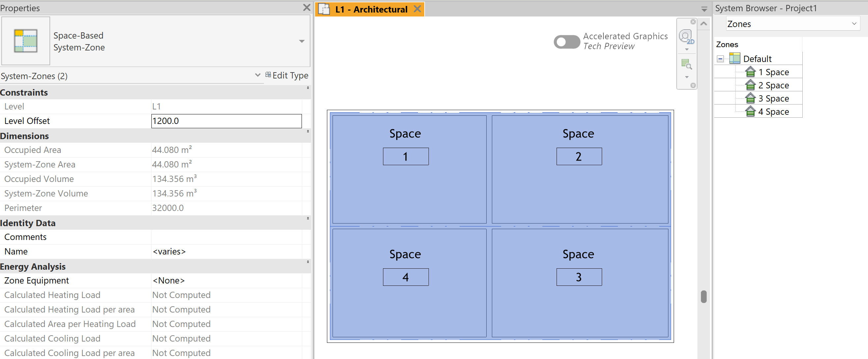The image size is (868, 359).
Task: Click the Level Offset input field
Action: (x=226, y=121)
